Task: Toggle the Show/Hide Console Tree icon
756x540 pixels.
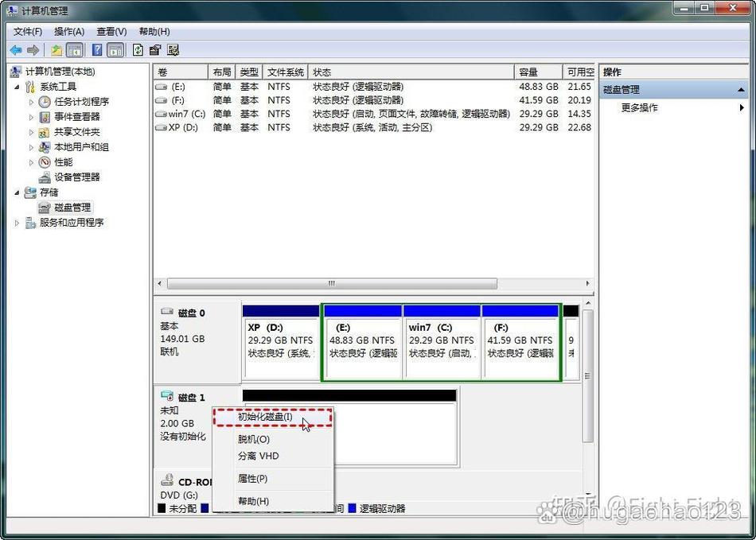Action: coord(74,49)
